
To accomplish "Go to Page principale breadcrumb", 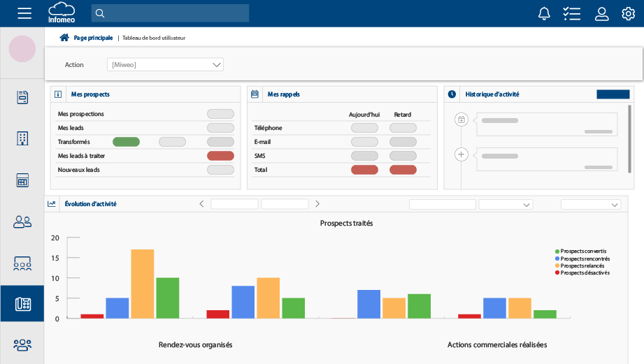I will 92,38.
